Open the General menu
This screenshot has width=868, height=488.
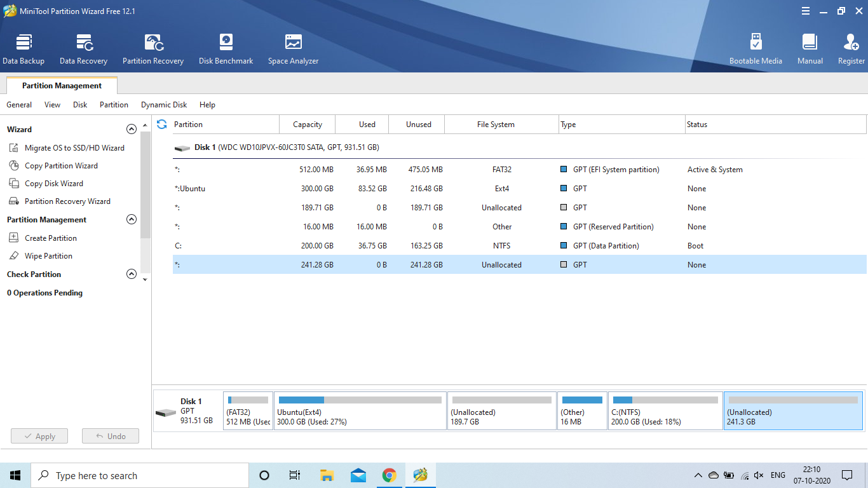tap(19, 105)
